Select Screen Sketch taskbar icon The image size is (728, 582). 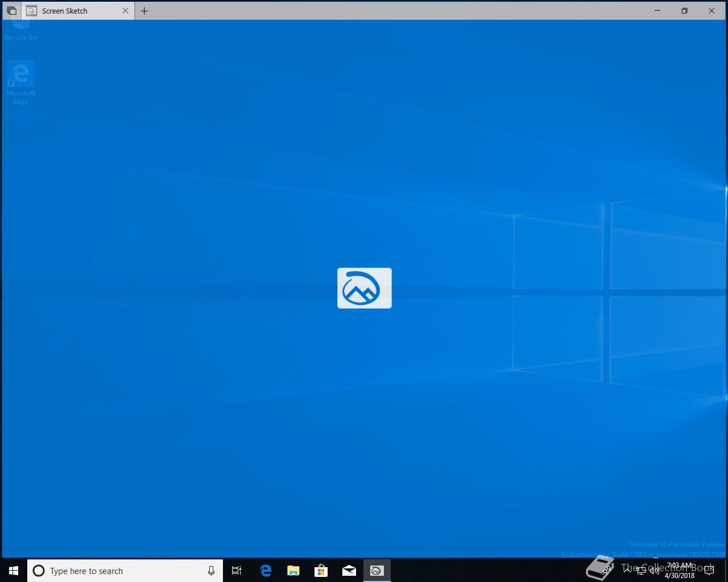coord(377,571)
